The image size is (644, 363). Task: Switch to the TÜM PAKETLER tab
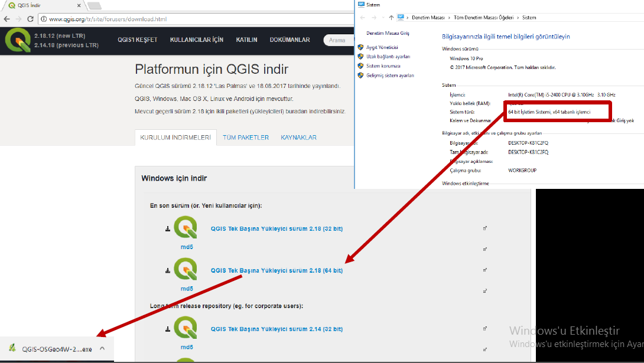click(x=246, y=138)
